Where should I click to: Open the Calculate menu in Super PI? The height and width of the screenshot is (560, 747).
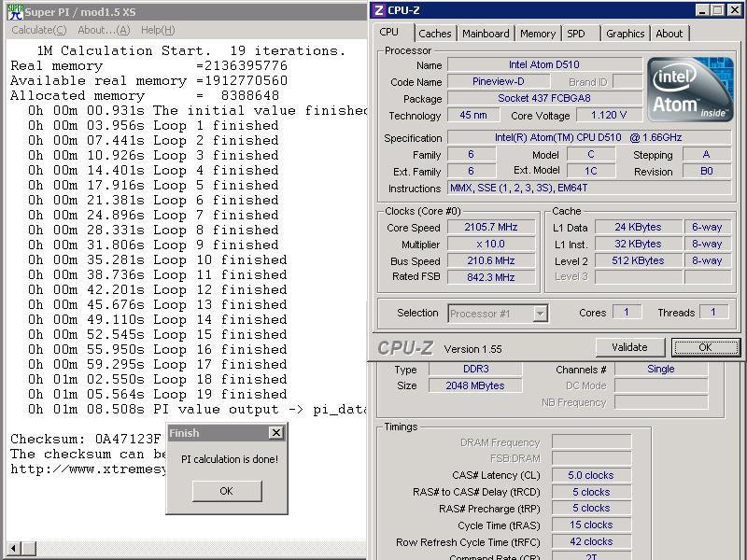click(x=39, y=30)
